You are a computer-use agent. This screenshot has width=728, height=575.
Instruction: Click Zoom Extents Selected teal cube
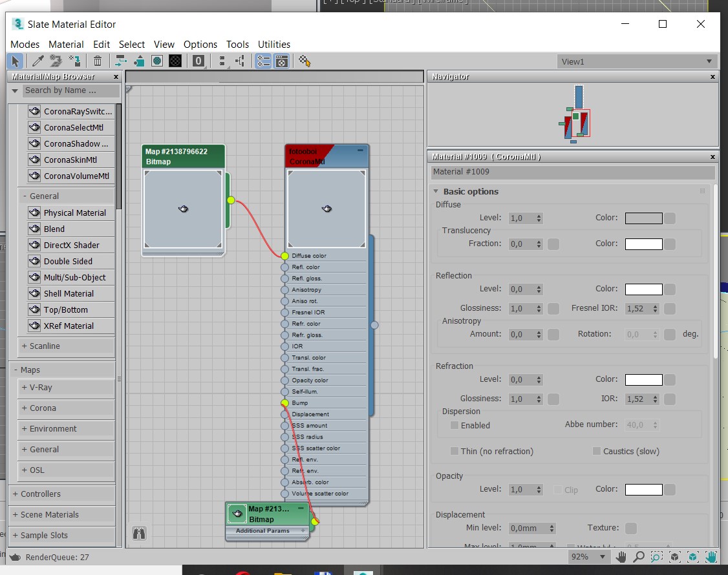[692, 556]
